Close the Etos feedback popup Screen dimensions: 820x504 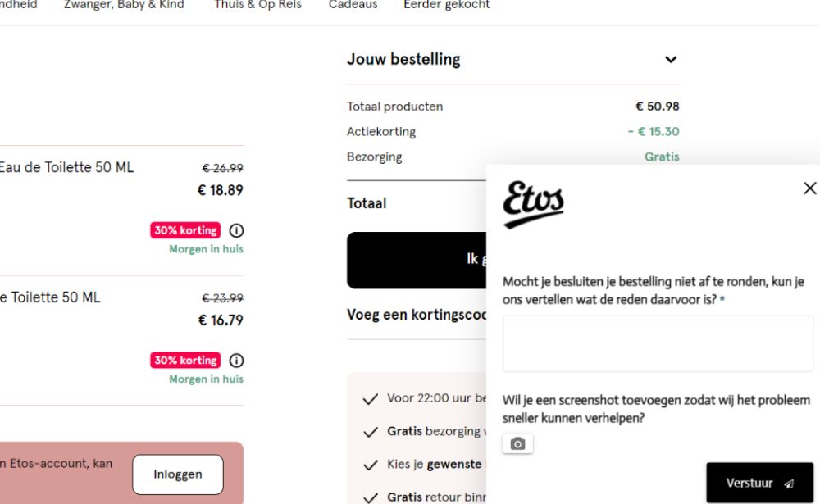pos(809,188)
